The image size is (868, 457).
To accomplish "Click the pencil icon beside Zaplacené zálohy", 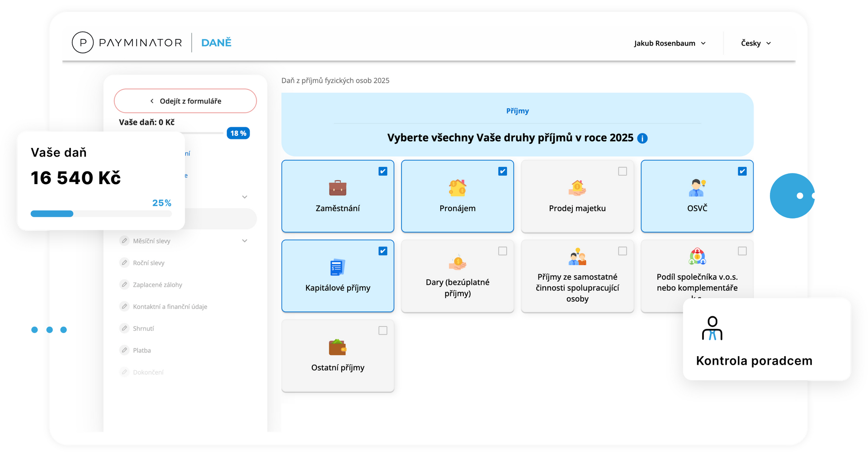I will (x=124, y=284).
